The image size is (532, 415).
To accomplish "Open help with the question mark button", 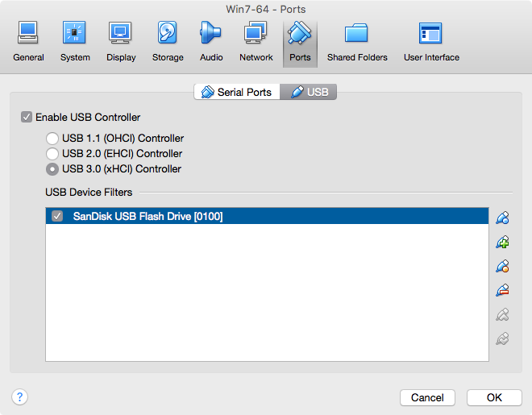I will click(19, 396).
